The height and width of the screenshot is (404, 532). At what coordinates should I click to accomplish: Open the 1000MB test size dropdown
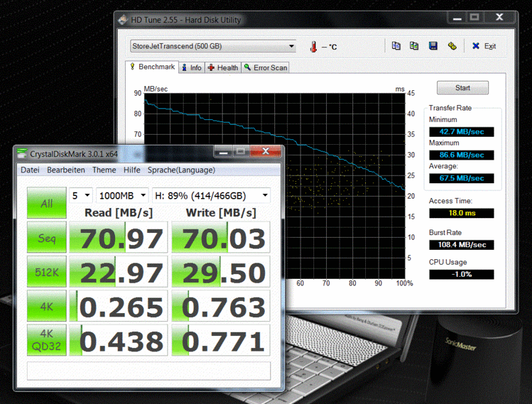[122, 195]
